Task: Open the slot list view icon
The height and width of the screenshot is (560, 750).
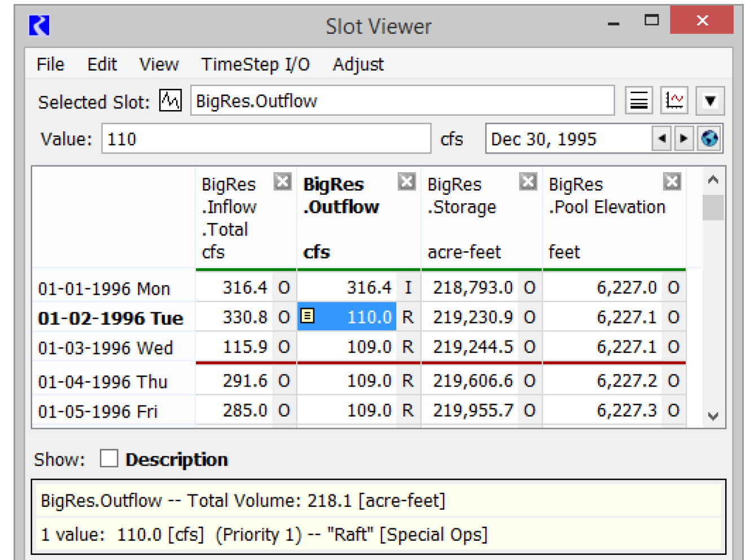Action: pos(639,101)
